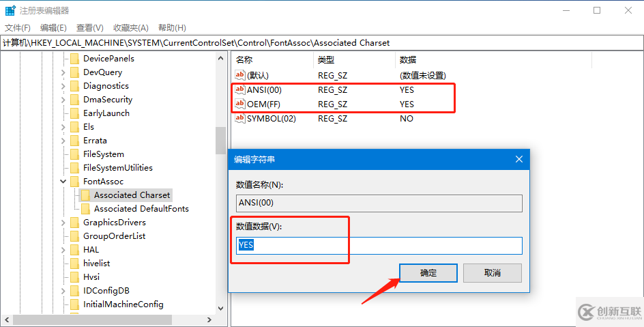
Task: Select the InitialMachineConfig folder icon
Action: tap(74, 304)
